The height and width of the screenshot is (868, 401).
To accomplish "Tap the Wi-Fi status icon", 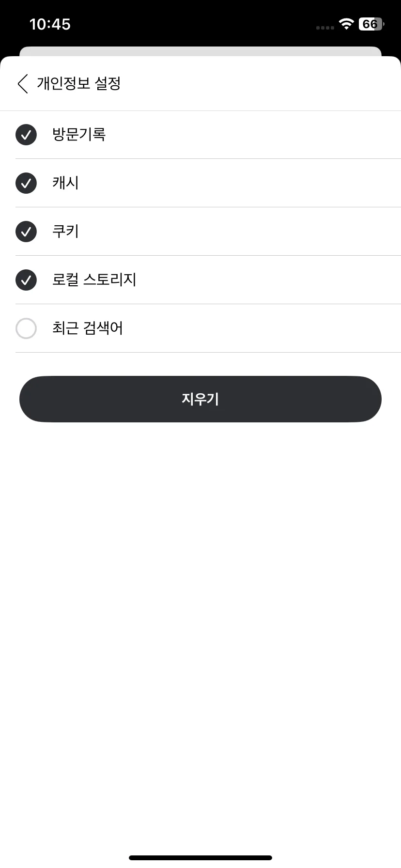I will [x=346, y=24].
